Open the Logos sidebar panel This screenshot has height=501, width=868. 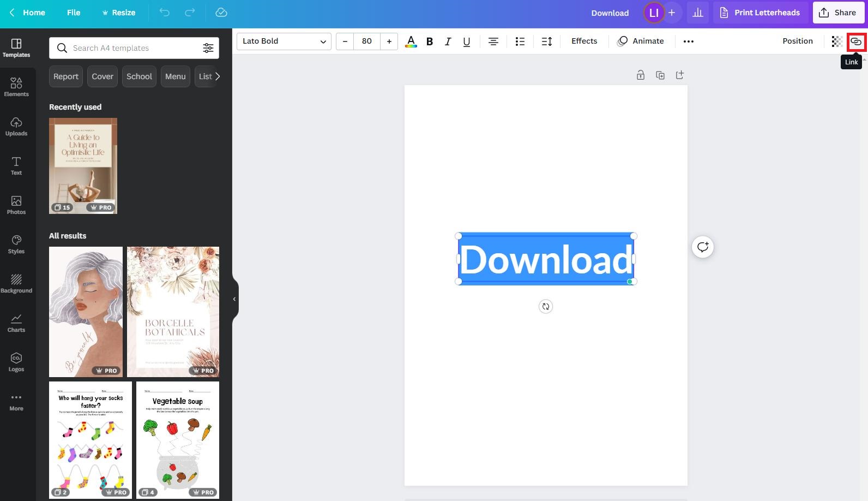pyautogui.click(x=16, y=362)
